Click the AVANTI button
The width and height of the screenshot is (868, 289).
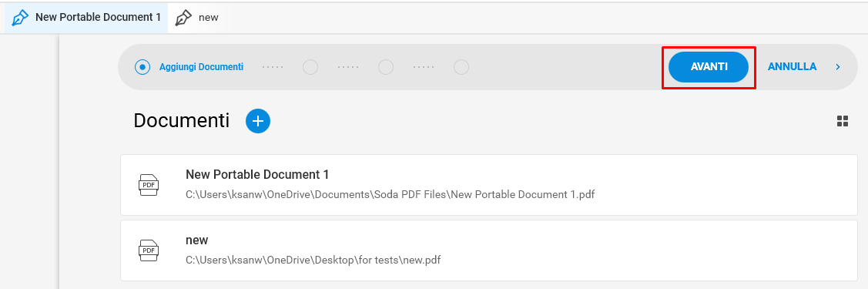tap(709, 67)
